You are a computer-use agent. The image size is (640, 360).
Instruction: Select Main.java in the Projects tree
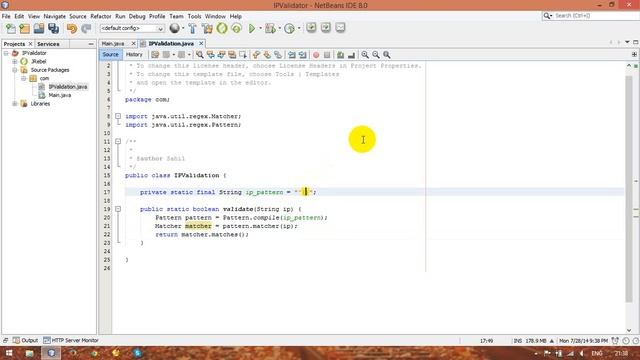(x=60, y=95)
